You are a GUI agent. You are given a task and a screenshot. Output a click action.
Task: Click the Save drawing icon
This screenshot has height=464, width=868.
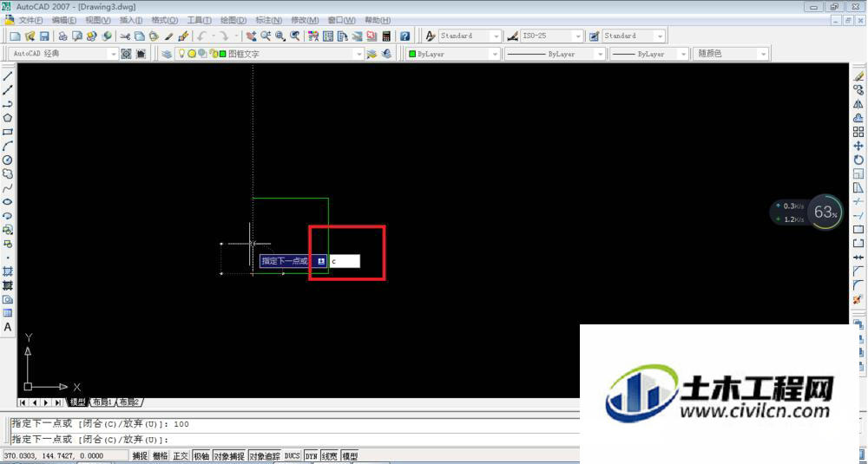[44, 36]
